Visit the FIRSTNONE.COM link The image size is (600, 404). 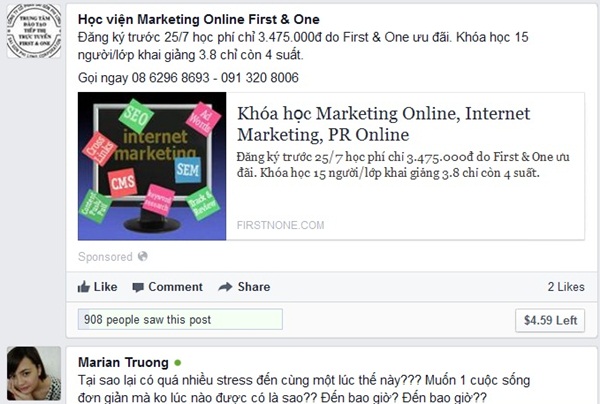[280, 225]
